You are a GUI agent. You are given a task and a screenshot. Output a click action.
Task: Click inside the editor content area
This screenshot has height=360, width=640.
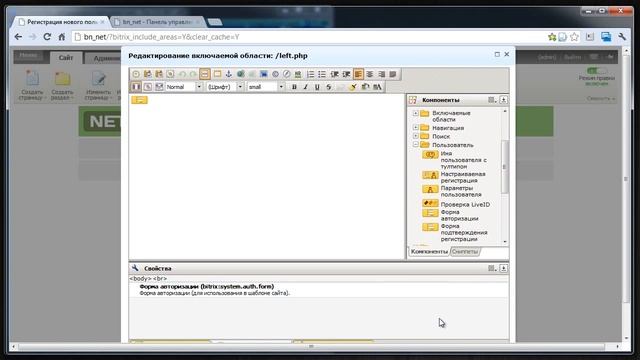coord(267,176)
